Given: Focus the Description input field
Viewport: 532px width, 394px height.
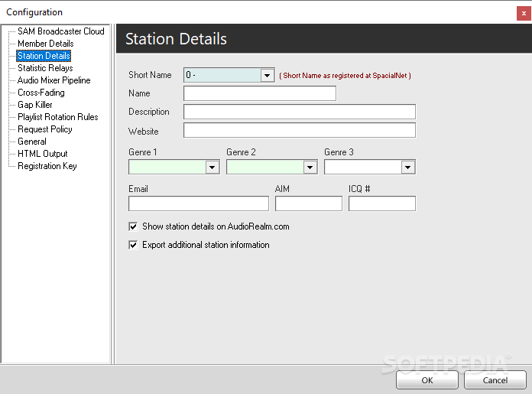Looking at the screenshot, I should click(x=300, y=112).
